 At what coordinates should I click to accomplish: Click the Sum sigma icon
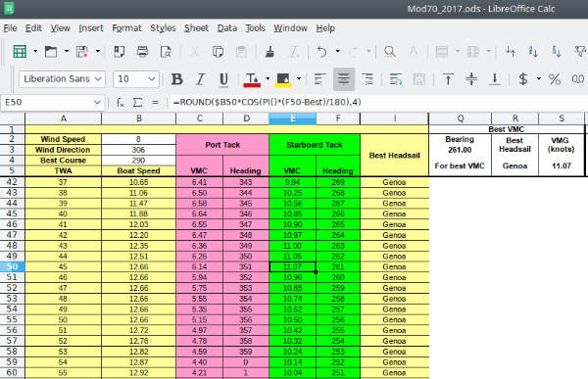(x=137, y=103)
